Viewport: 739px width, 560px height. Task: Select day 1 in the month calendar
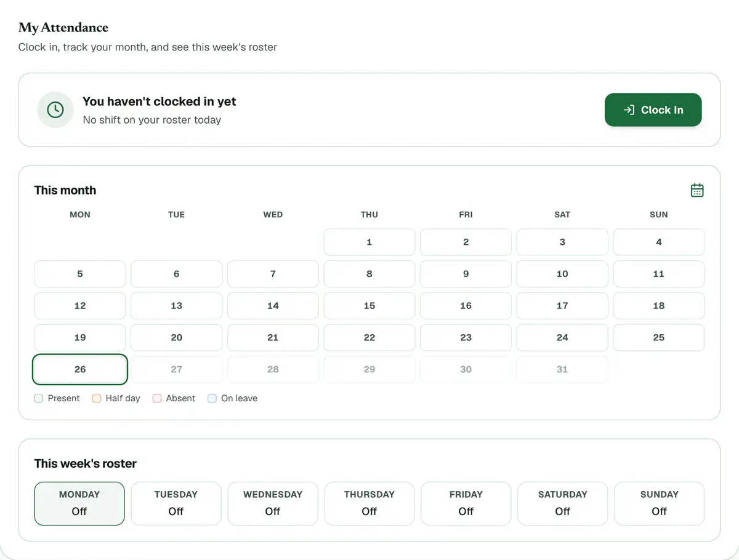pyautogui.click(x=369, y=242)
